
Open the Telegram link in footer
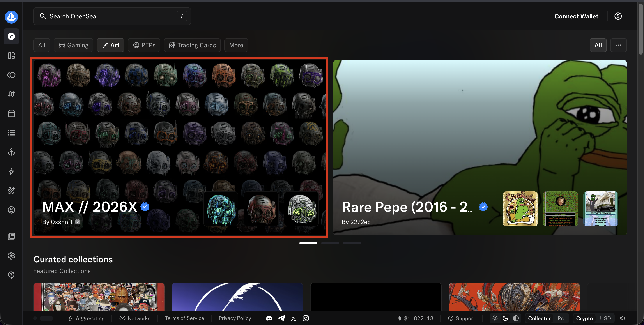click(281, 318)
